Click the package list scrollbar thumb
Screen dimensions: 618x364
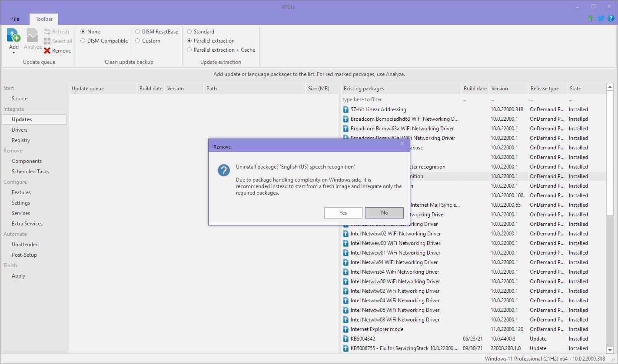tap(610, 152)
